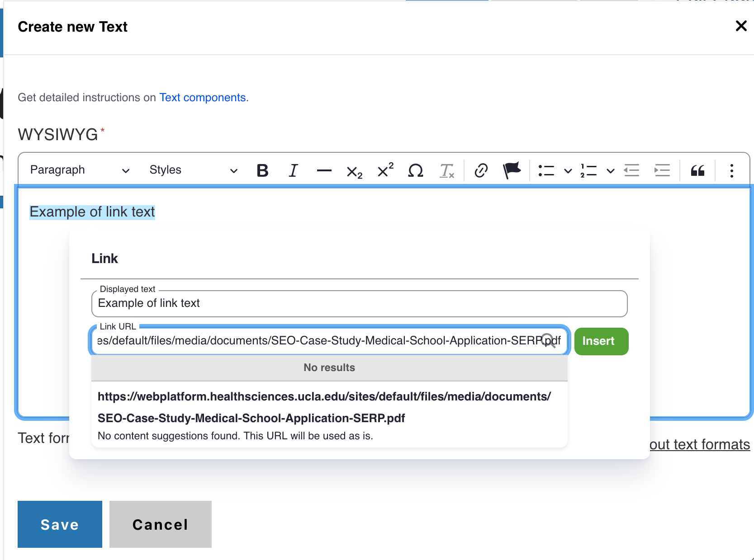This screenshot has width=754, height=560.
Task: Apply subscript formatting
Action: coord(354,171)
